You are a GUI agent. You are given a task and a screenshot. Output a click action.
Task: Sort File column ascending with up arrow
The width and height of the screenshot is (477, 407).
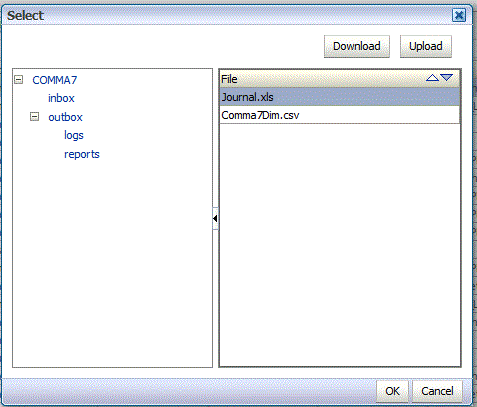pos(432,78)
